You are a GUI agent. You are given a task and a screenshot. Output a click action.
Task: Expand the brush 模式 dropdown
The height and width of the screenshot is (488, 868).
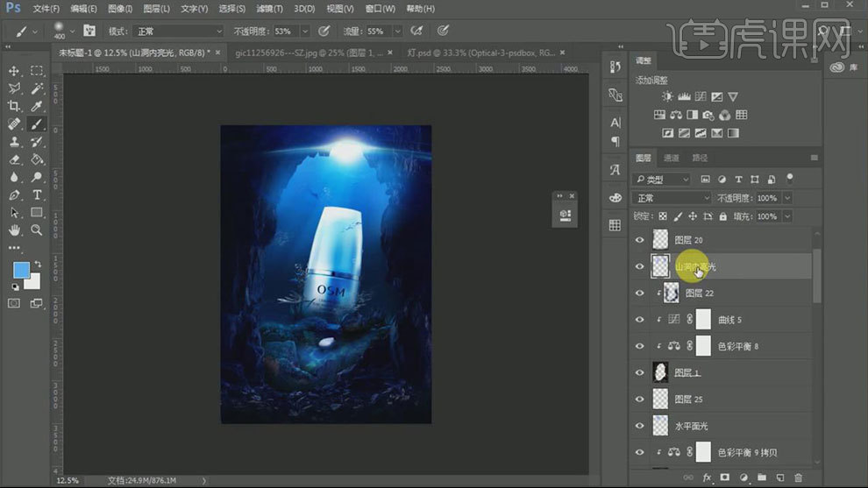[x=180, y=31]
